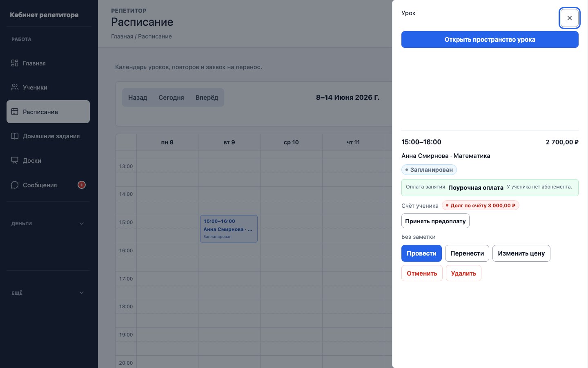Close the Урок lesson panel

pos(570,18)
